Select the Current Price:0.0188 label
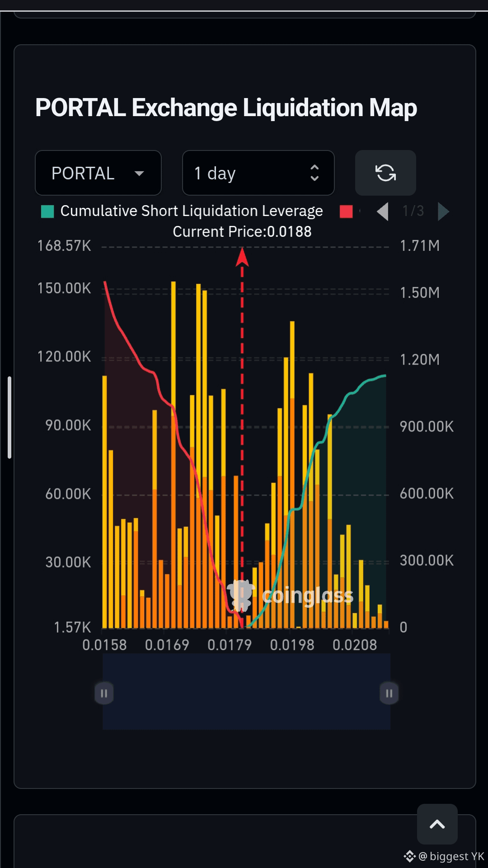The image size is (488, 868). [x=242, y=232]
